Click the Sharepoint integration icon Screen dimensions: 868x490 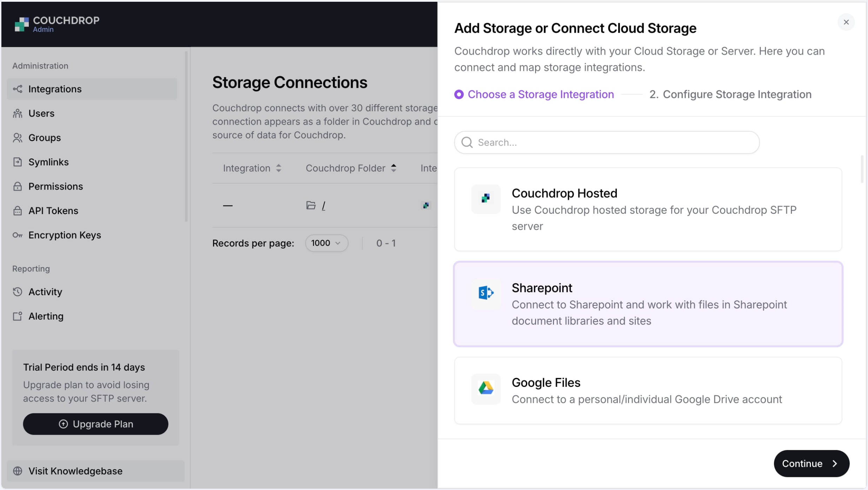[x=486, y=293]
